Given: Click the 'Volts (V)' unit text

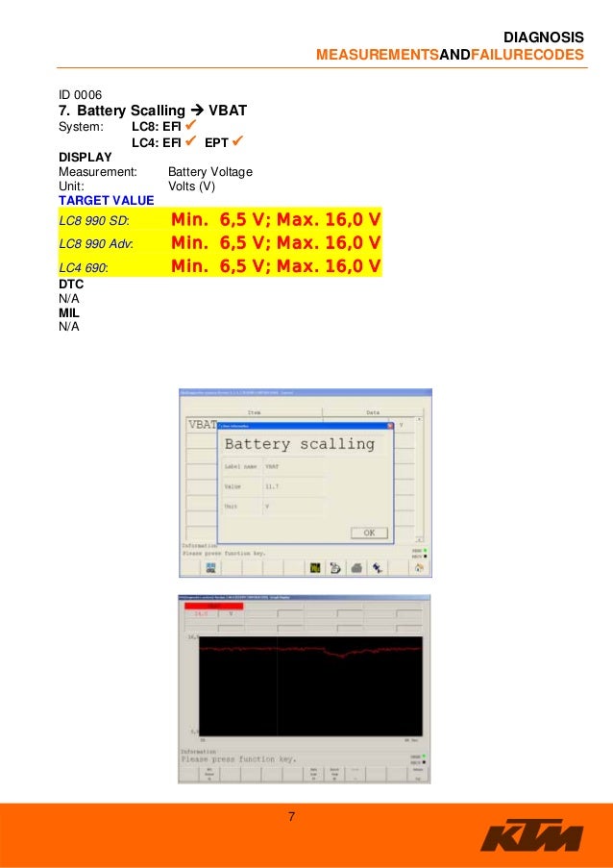Looking at the screenshot, I should (191, 186).
